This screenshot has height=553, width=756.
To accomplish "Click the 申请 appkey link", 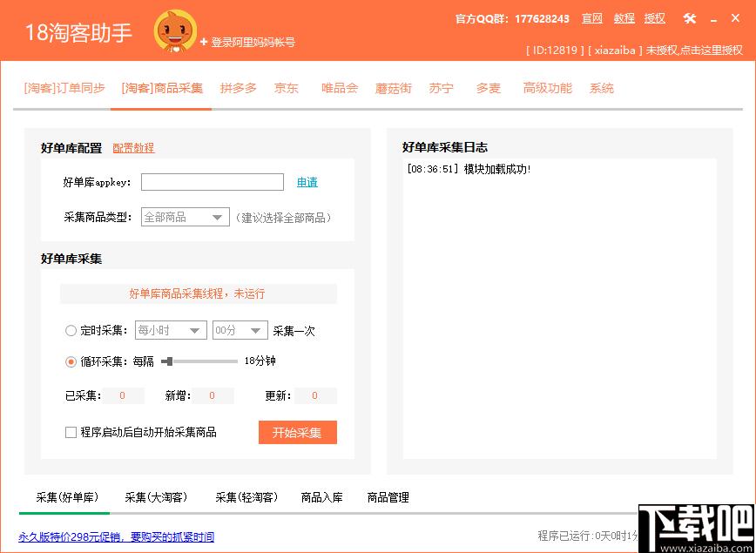I will click(x=307, y=182).
